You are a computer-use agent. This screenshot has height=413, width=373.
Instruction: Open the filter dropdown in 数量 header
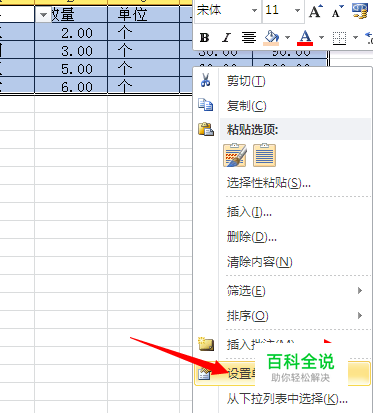[x=43, y=15]
